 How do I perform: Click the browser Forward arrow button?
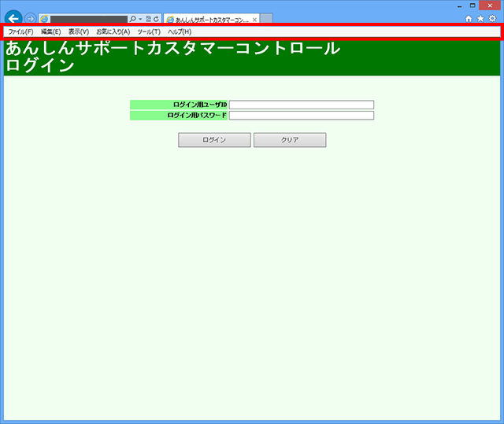[x=30, y=19]
